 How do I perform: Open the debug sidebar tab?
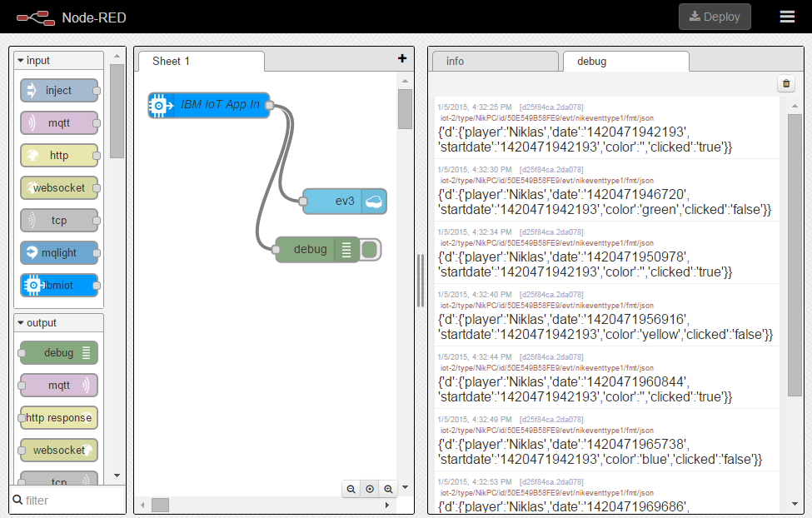point(626,61)
